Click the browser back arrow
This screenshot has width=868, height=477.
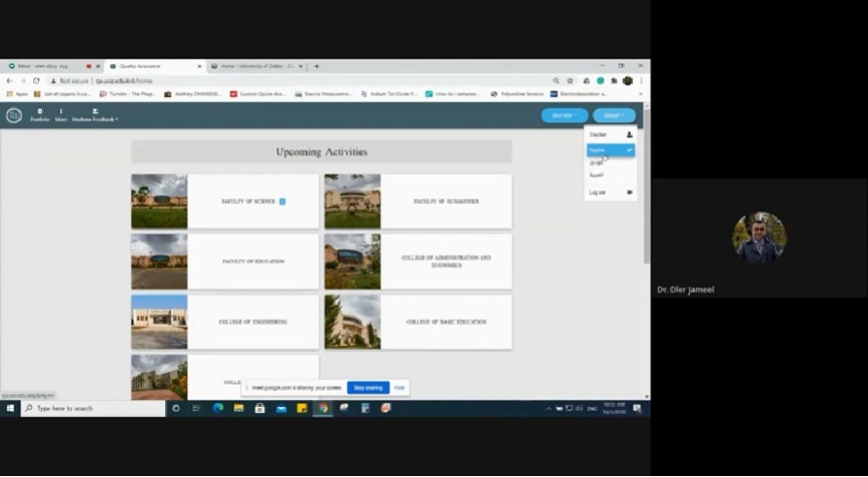(10, 81)
